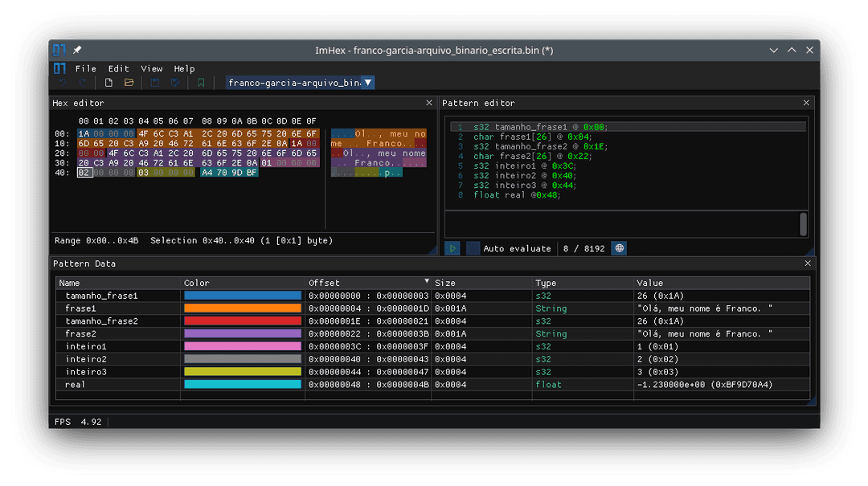This screenshot has width=868, height=486.
Task: Open the File menu
Action: point(85,69)
